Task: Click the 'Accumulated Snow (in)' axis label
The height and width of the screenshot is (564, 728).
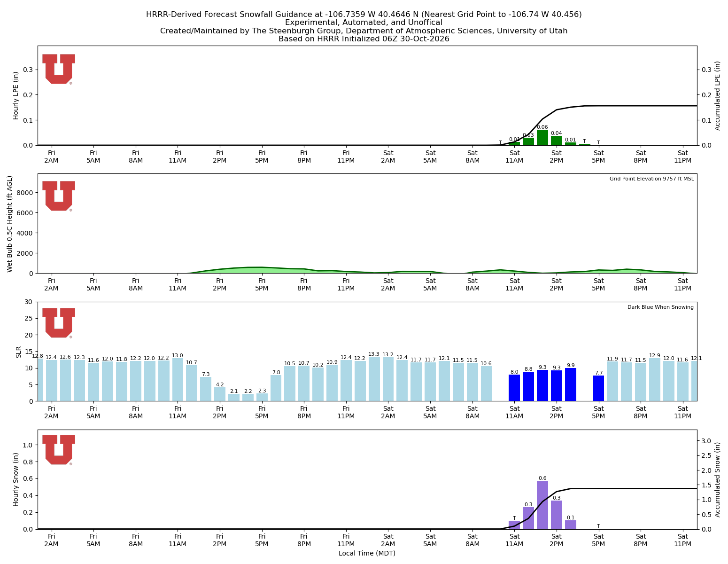Action: pyautogui.click(x=718, y=479)
